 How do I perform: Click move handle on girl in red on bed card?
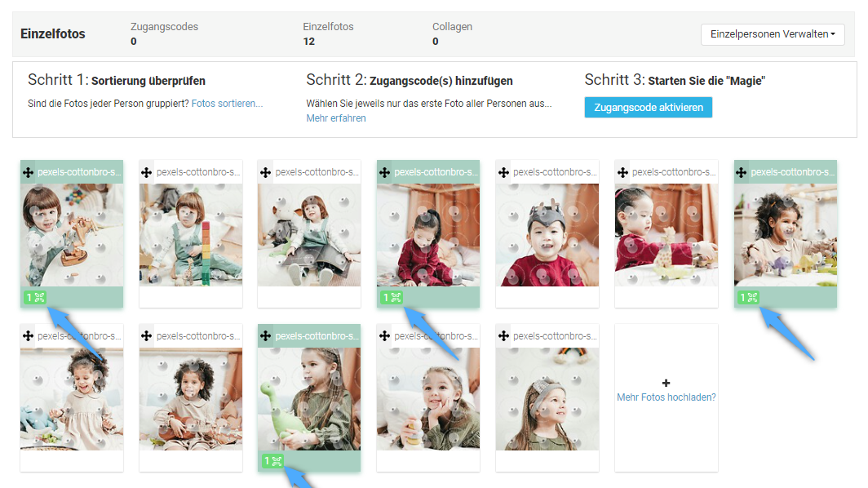[x=384, y=172]
